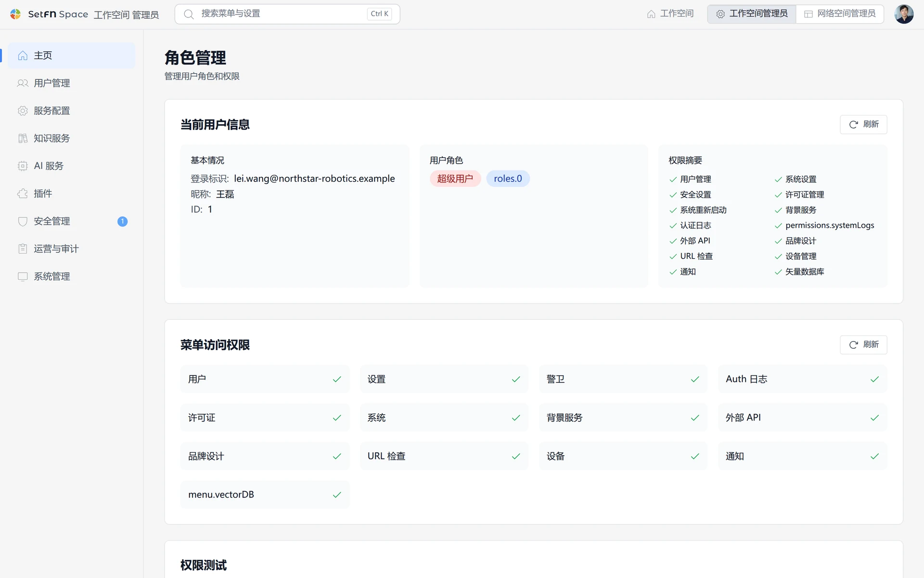924x578 pixels.
Task: Click the 背景服务 menu permission card
Action: point(623,418)
